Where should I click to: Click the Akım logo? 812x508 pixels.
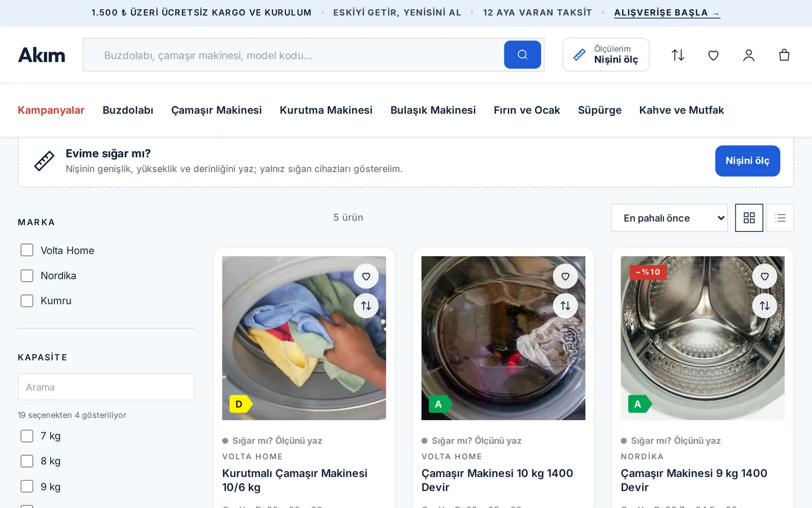42,55
